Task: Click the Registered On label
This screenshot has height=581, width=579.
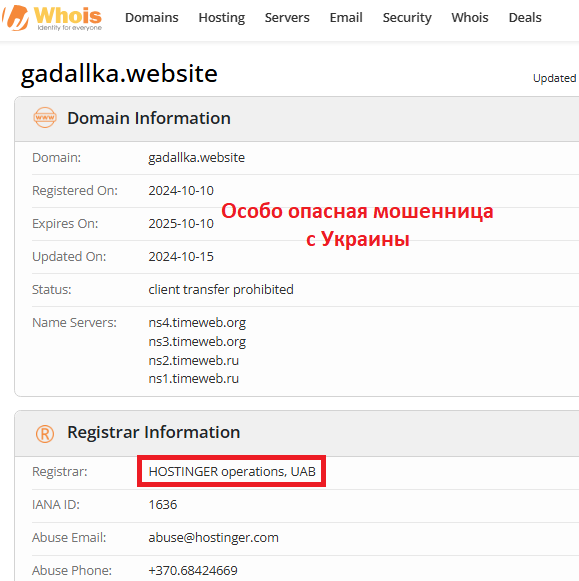Action: tap(75, 190)
